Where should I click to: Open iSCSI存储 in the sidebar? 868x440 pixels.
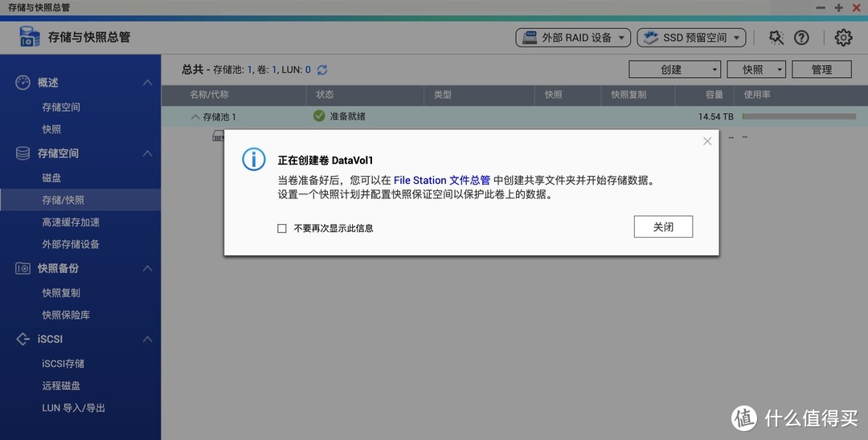(63, 364)
